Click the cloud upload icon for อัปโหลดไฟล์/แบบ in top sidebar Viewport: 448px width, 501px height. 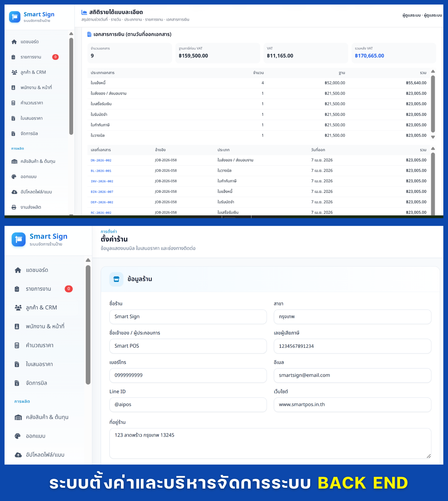pyautogui.click(x=14, y=192)
